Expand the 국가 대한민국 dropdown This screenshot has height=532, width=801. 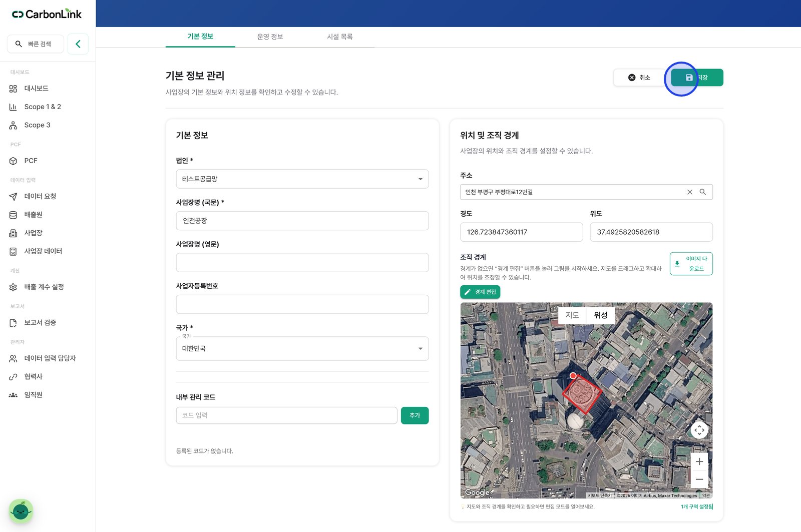302,349
